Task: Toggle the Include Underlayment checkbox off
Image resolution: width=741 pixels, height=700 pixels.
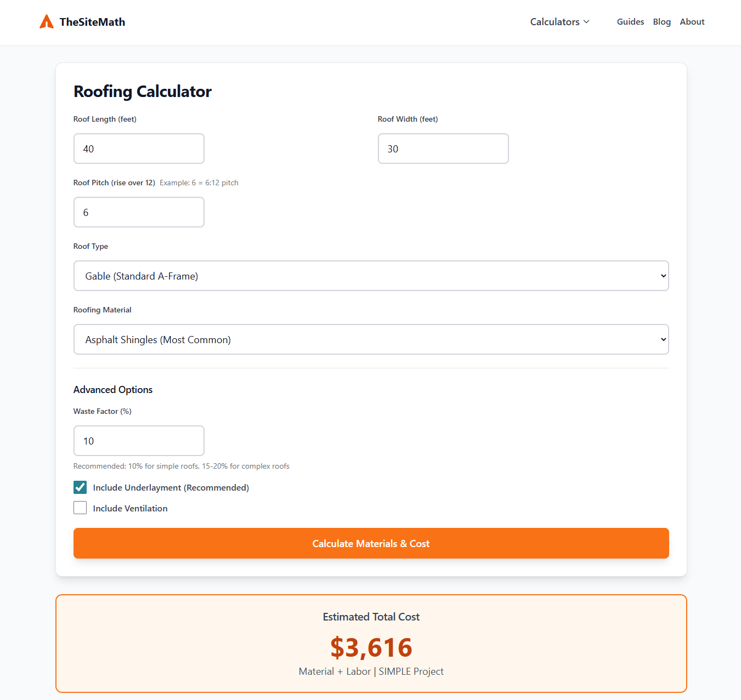Action: (80, 487)
